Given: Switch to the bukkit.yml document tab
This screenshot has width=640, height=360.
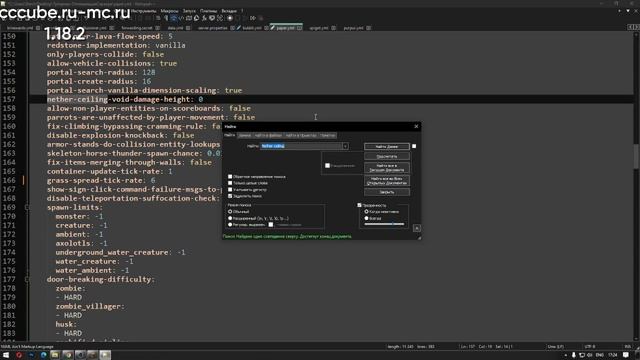Looking at the screenshot, I should 252,28.
